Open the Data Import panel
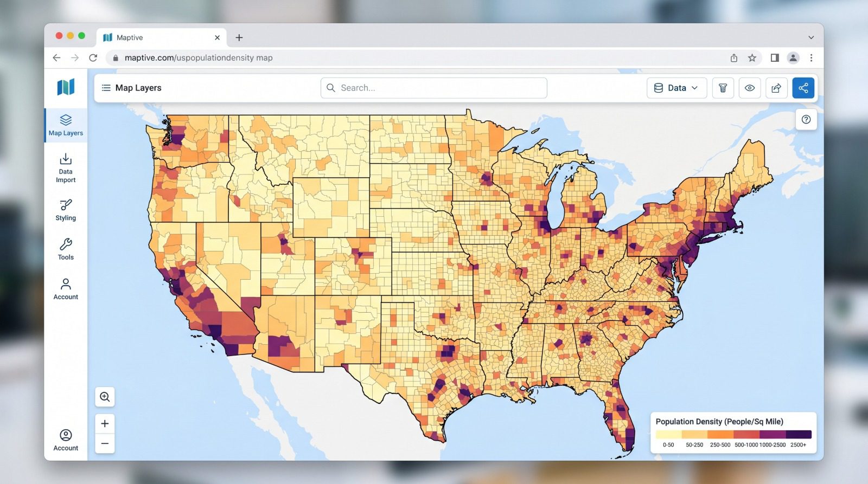 [66, 168]
